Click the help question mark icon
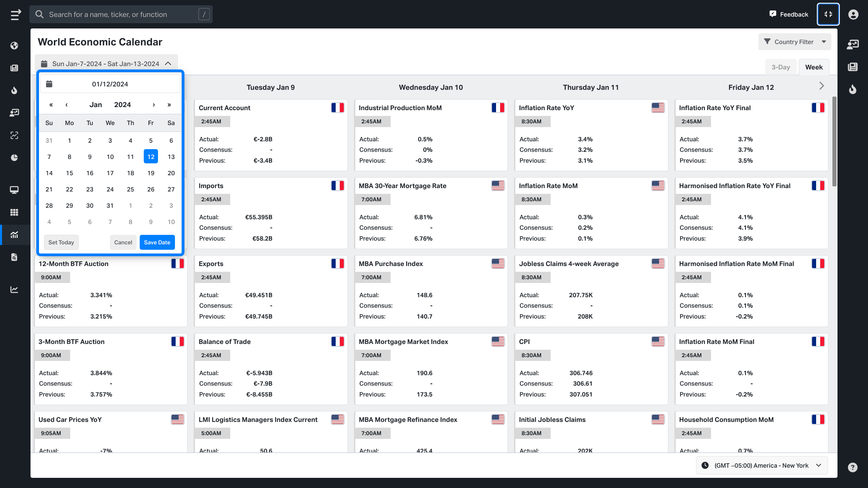 point(852,467)
